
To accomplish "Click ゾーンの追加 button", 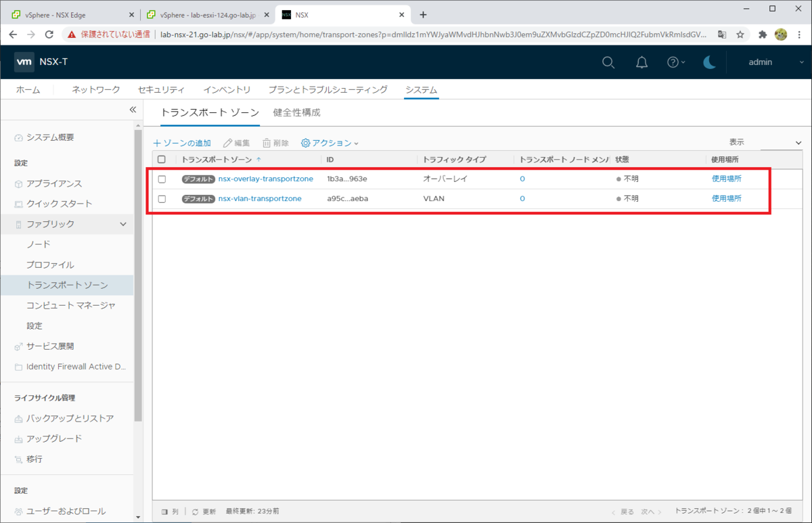I will point(182,143).
